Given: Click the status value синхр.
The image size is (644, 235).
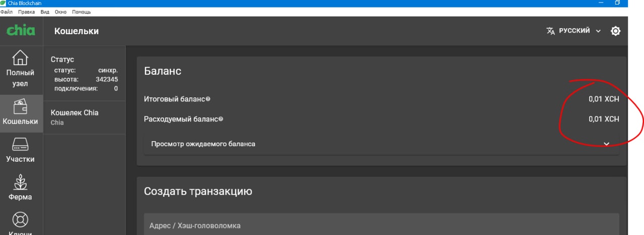Looking at the screenshot, I should 108,70.
